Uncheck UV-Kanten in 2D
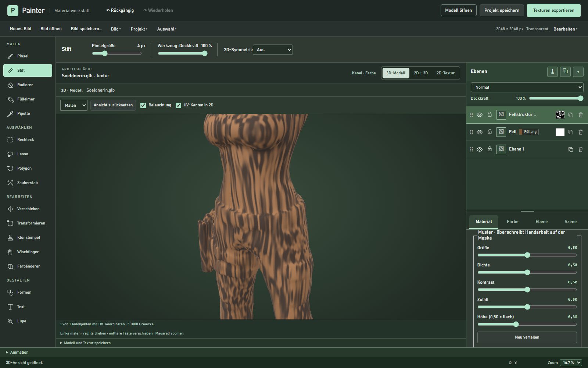The height and width of the screenshot is (368, 588). point(178,105)
